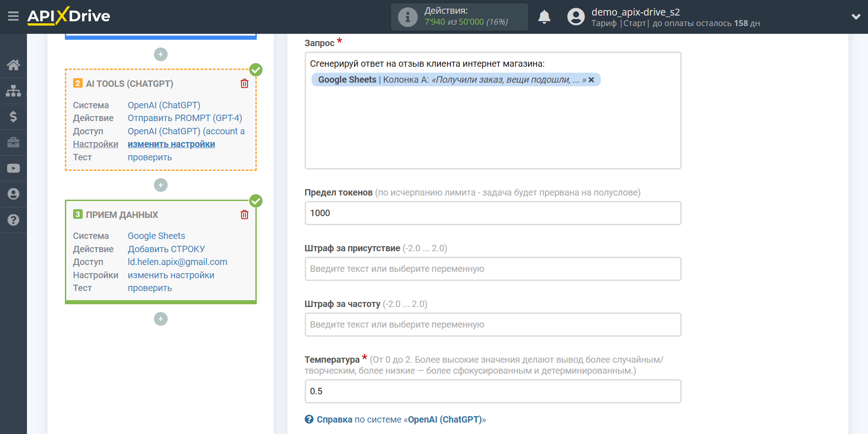Click the Запрос text area

pyautogui.click(x=493, y=111)
